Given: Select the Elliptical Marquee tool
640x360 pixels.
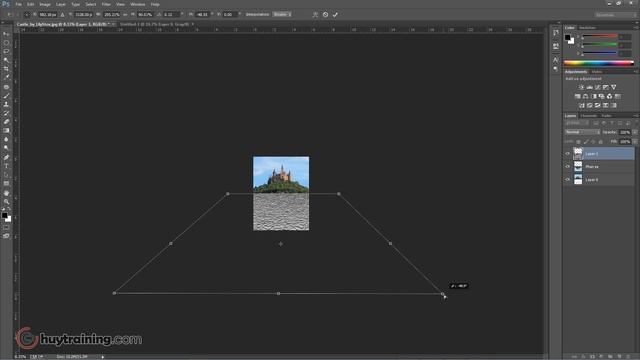Looking at the screenshot, I should pyautogui.click(x=6, y=43).
